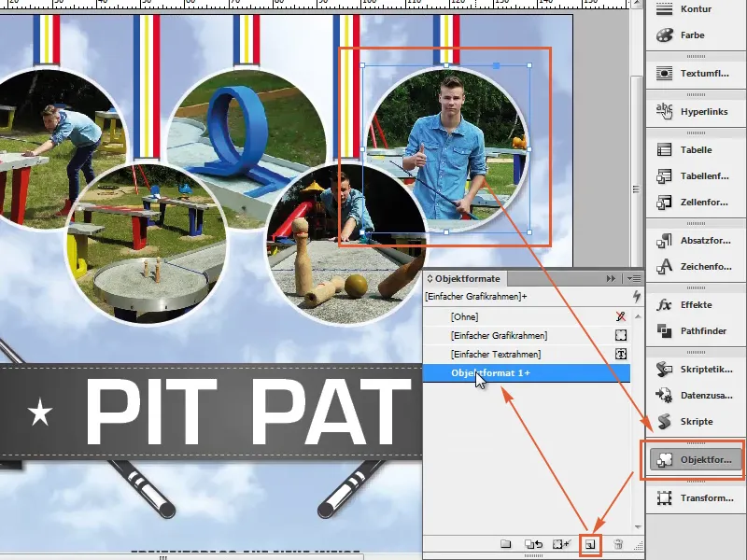Viewport: 747px width, 560px height.
Task: Open the Tabellenformate panel
Action: (695, 176)
